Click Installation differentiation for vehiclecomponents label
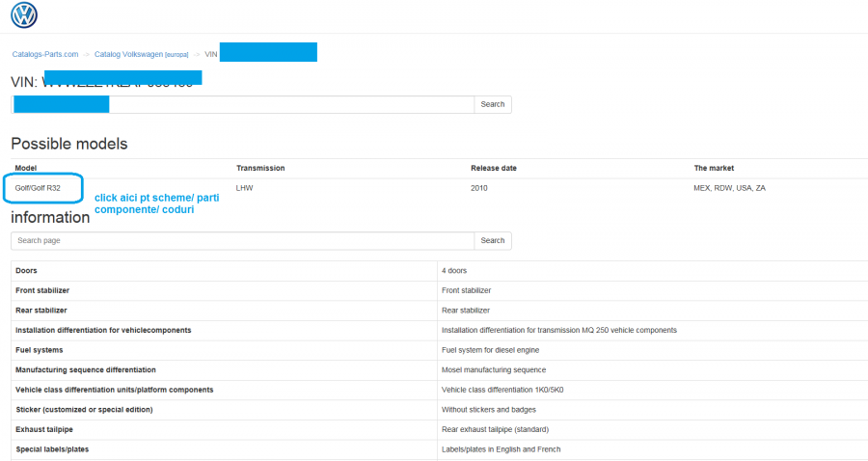This screenshot has width=868, height=461. pyautogui.click(x=103, y=331)
